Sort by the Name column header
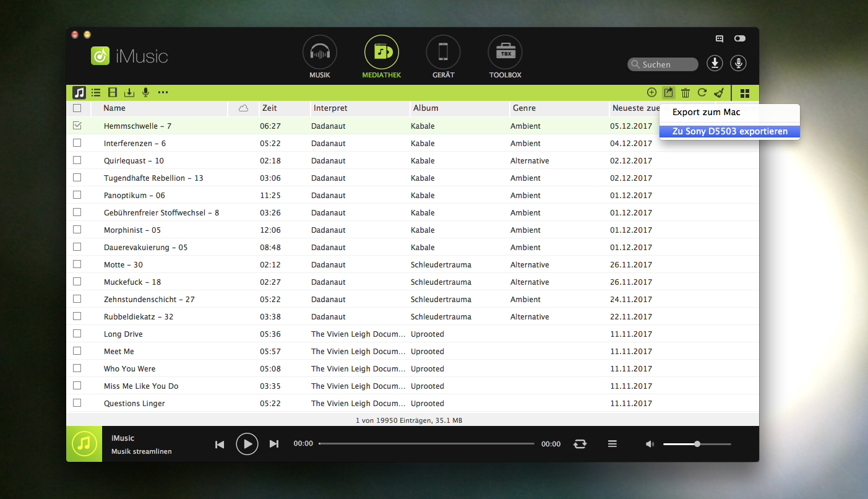The image size is (868, 499). coord(160,108)
